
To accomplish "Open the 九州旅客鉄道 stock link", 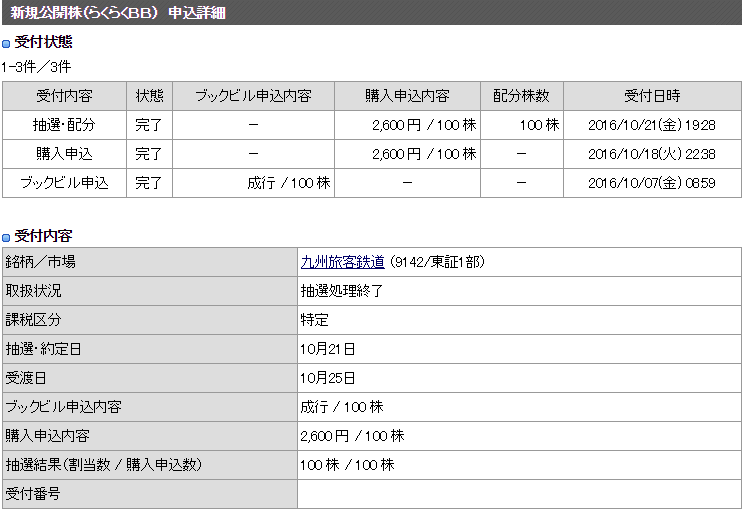I will point(343,262).
